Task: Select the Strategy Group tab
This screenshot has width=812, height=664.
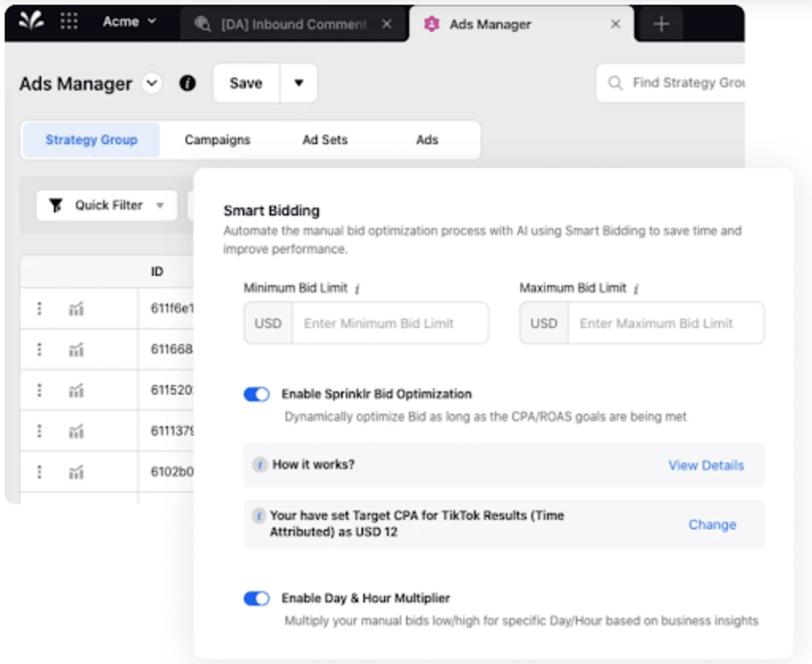Action: coord(91,140)
